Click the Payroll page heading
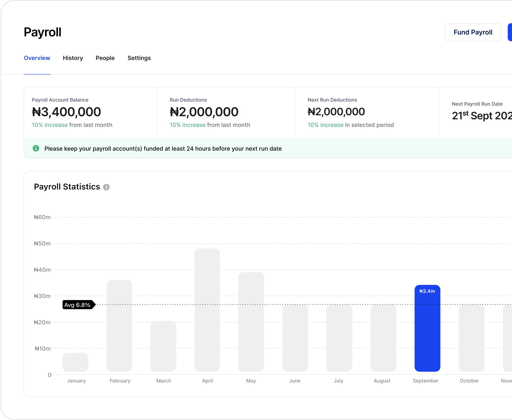 [x=43, y=32]
